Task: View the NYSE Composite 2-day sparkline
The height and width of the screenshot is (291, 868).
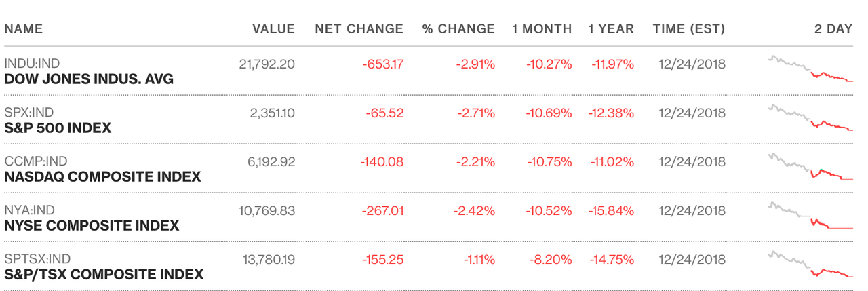Action: tap(811, 216)
